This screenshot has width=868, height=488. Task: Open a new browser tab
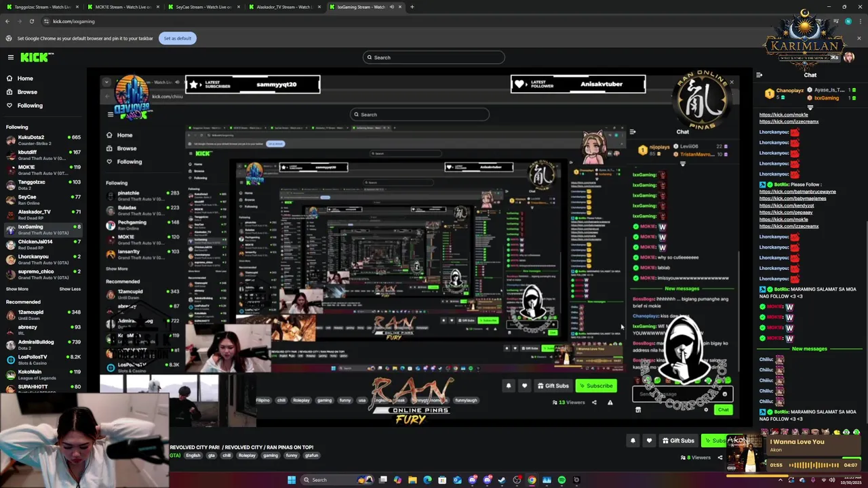click(x=412, y=7)
